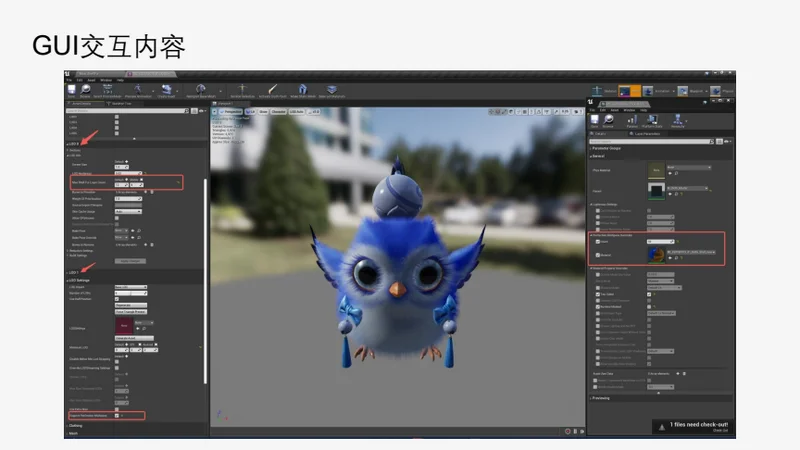Open Help menu in the main window
Screen dimensions: 800x450
[x=120, y=80]
